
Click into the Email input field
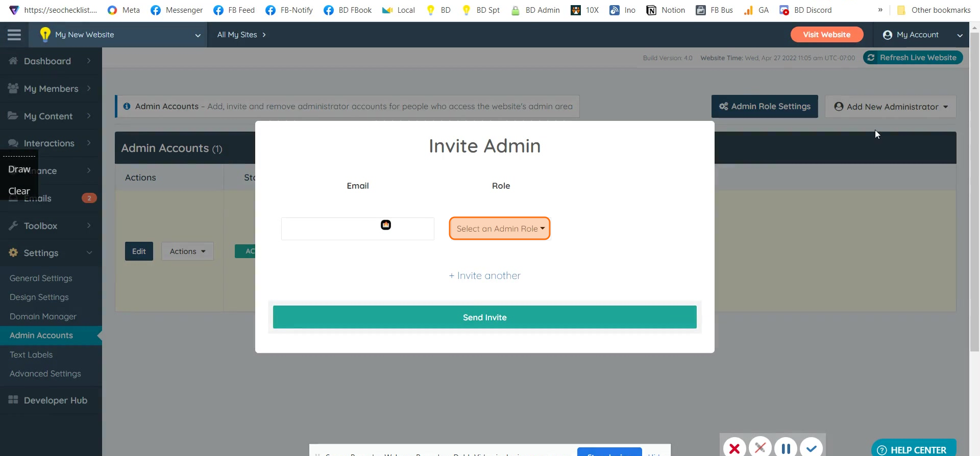[x=358, y=229]
